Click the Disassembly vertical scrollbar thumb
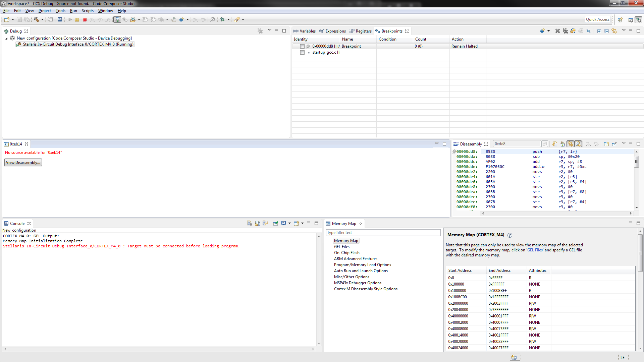Viewport: 644px width, 362px height. click(x=636, y=162)
